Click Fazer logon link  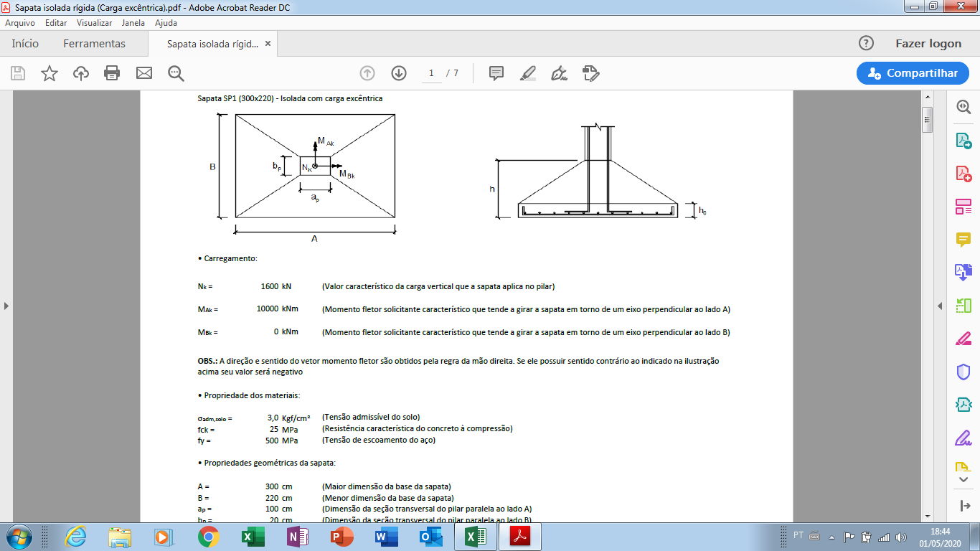[x=928, y=44]
